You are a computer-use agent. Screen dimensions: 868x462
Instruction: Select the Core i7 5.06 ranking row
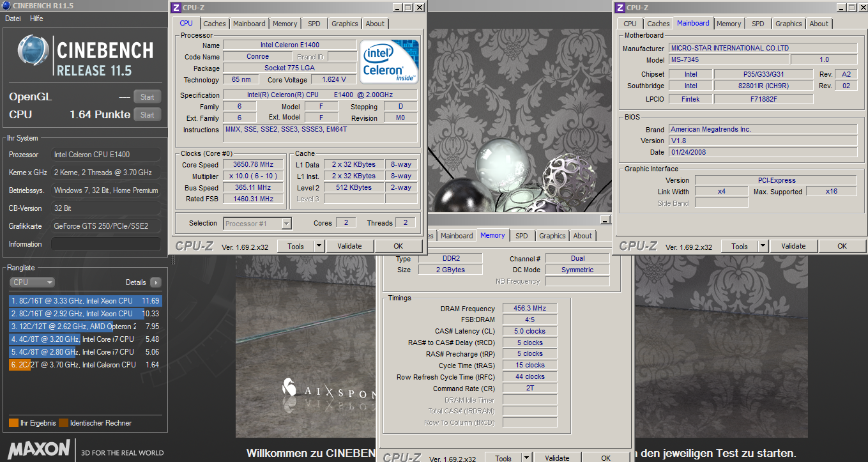(x=86, y=351)
